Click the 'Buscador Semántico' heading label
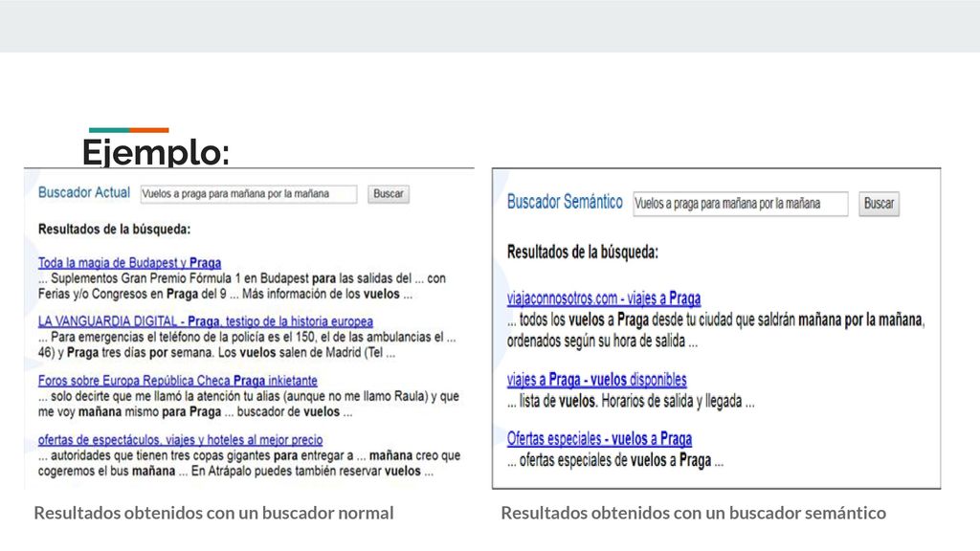This screenshot has height=551, width=980. pos(565,202)
